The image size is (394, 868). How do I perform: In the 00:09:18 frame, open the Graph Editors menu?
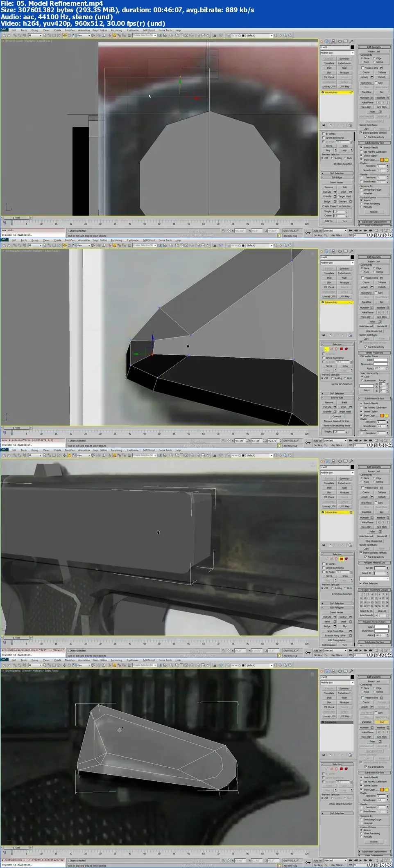coord(100,30)
